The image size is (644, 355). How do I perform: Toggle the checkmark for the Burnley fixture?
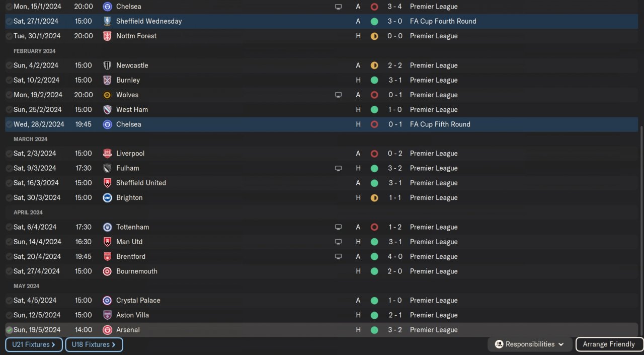tap(9, 80)
